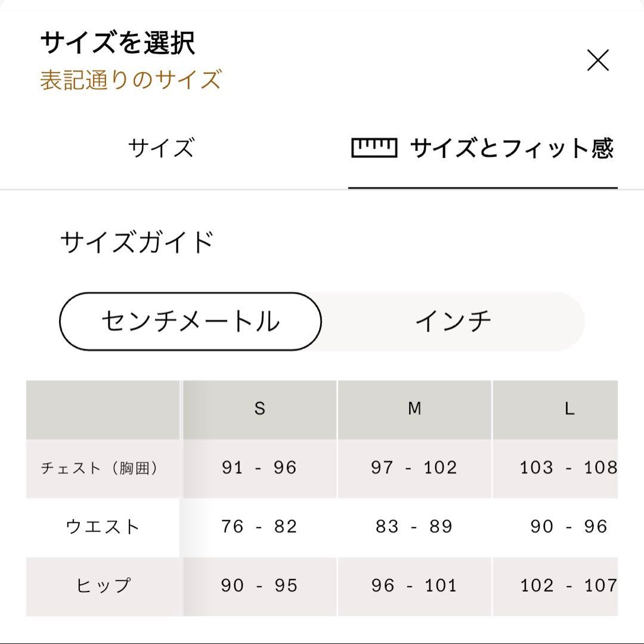The image size is (644, 644).
Task: Click M chest value 97 - 102
Action: pyautogui.click(x=414, y=468)
